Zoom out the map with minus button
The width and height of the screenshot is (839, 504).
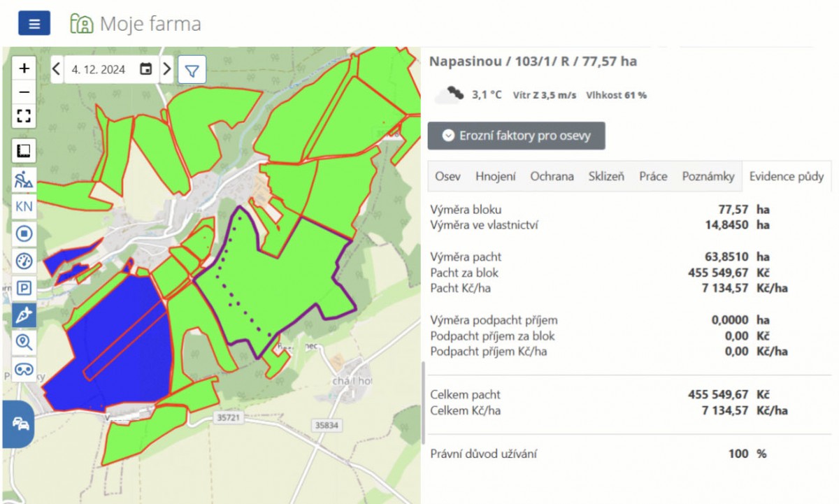point(24,92)
